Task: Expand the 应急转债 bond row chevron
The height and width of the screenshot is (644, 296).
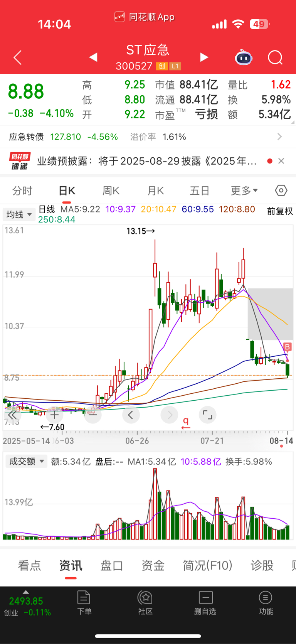Action: coord(279,137)
